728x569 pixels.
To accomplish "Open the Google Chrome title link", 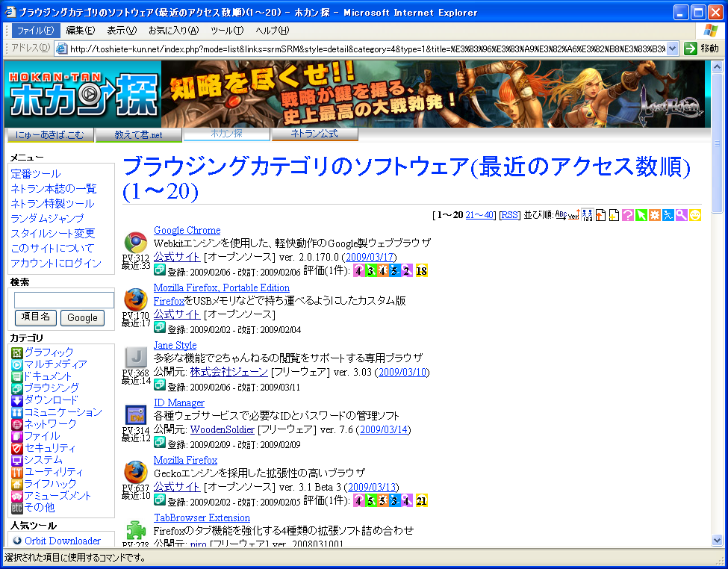I will [187, 231].
